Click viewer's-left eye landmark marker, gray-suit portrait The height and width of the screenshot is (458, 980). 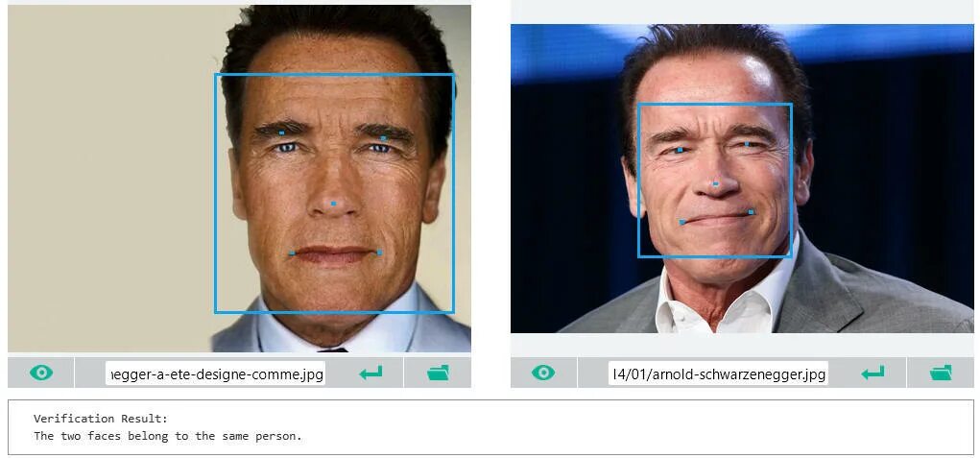[680, 150]
